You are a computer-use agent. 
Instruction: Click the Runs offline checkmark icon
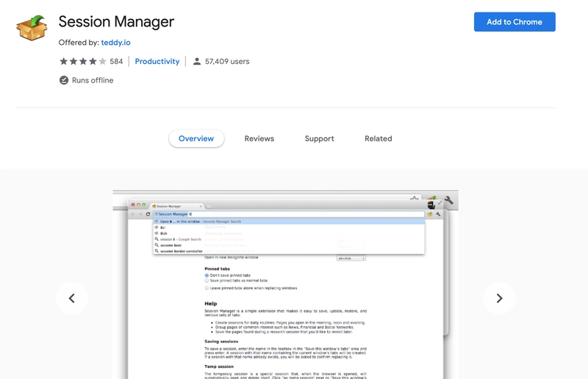(64, 80)
